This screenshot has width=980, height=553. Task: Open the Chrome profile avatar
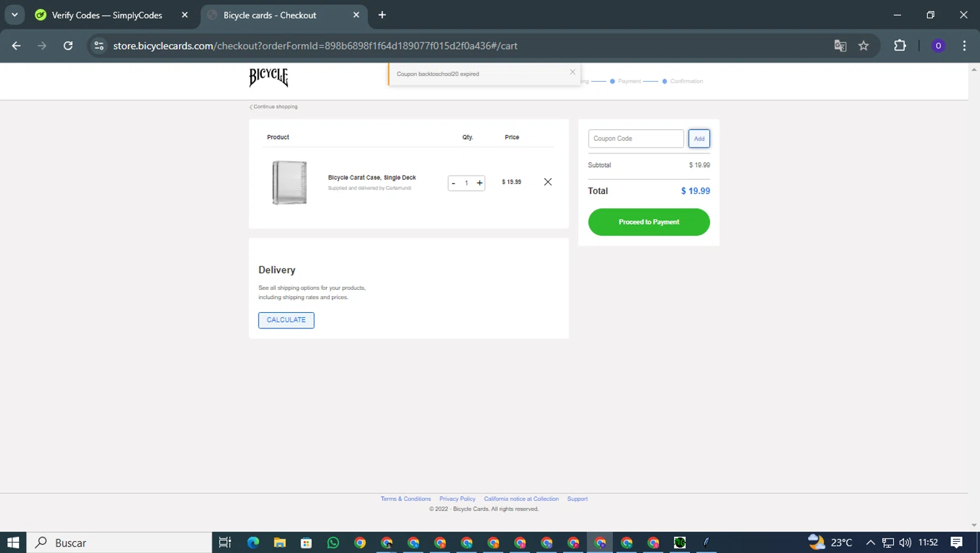pos(938,46)
